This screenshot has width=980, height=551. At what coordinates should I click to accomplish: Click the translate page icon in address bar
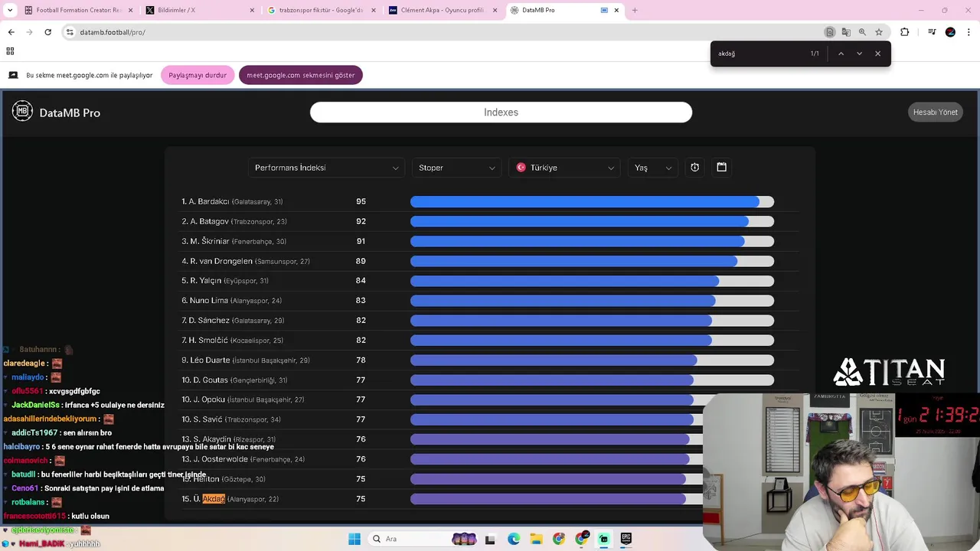(846, 32)
